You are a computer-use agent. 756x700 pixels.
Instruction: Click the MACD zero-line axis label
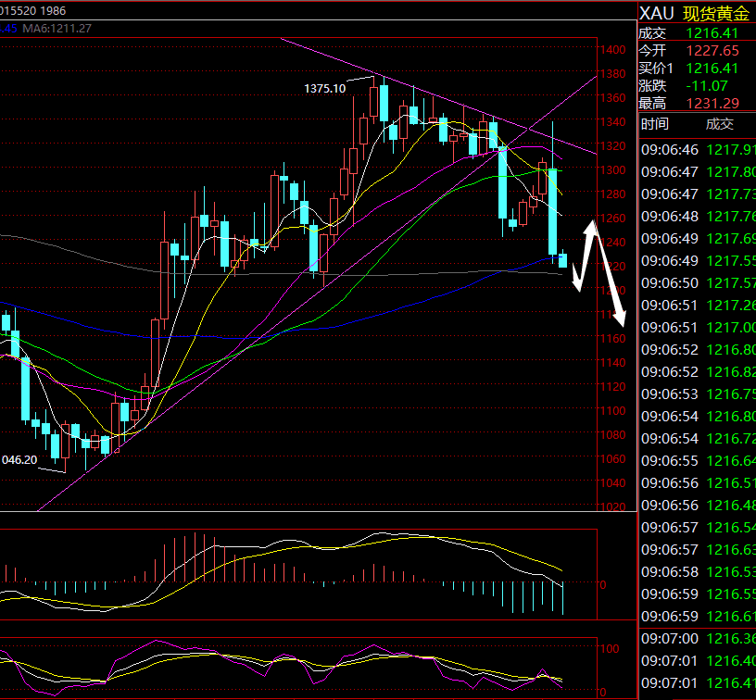(603, 584)
